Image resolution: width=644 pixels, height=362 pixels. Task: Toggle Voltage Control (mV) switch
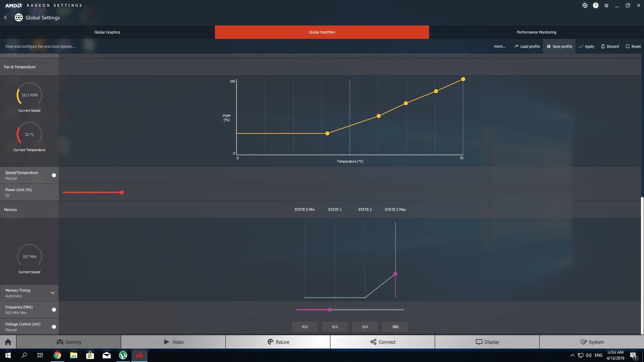coord(54,327)
